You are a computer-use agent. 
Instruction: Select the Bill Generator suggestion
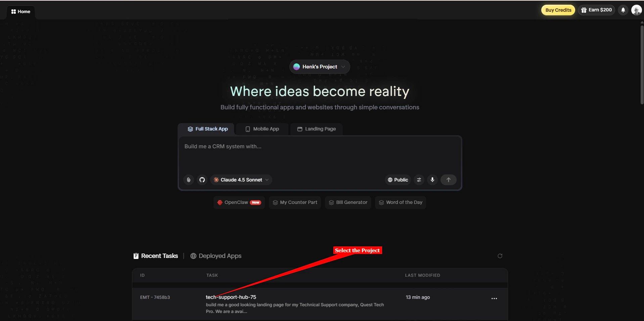coord(348,203)
